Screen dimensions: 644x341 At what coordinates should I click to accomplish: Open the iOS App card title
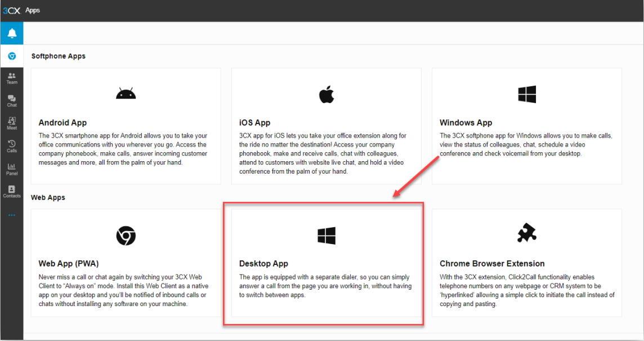tap(254, 122)
